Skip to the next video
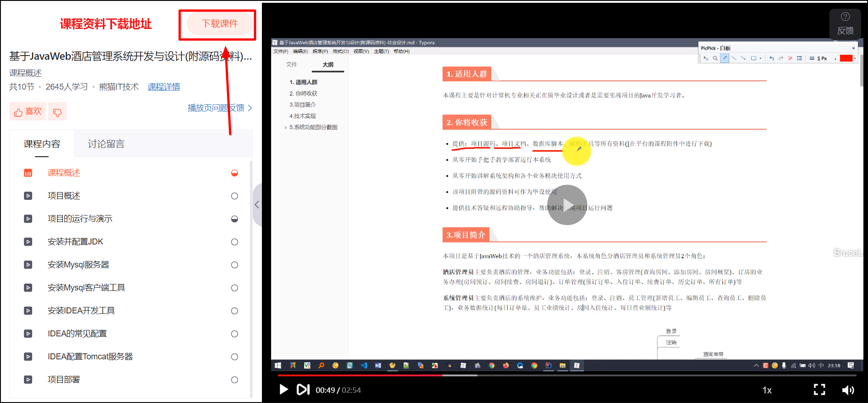The height and width of the screenshot is (403, 868). click(303, 390)
